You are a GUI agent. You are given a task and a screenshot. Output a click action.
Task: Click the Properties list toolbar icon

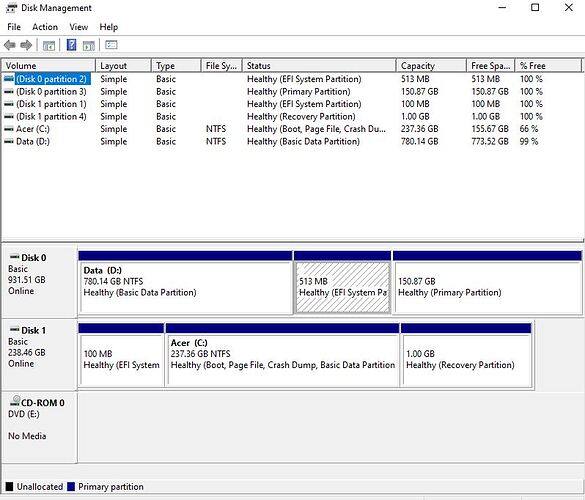(x=111, y=45)
